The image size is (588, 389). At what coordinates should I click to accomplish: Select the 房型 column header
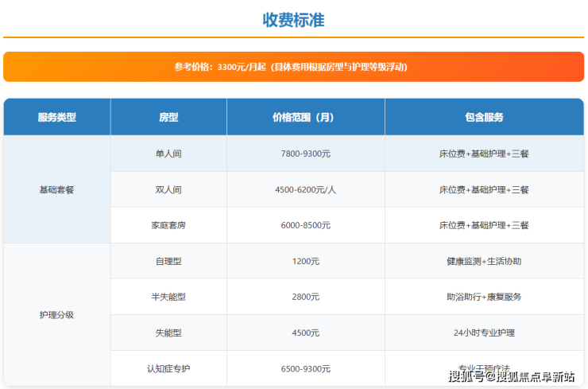168,117
